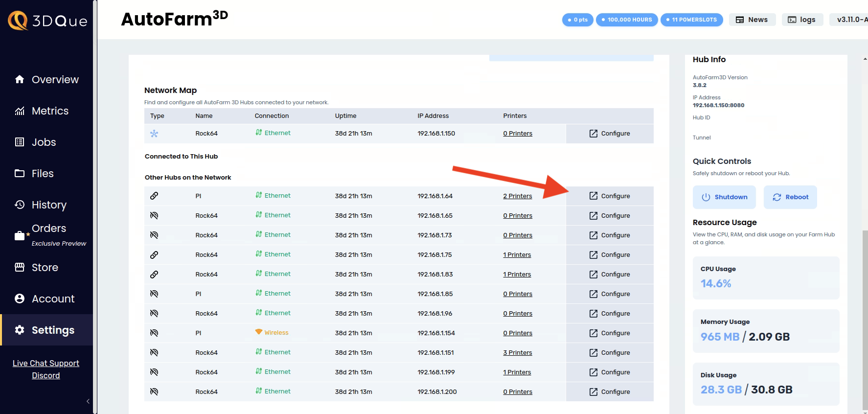Open Live Chat Support link
Screen dimensions: 868x414
[x=46, y=363]
